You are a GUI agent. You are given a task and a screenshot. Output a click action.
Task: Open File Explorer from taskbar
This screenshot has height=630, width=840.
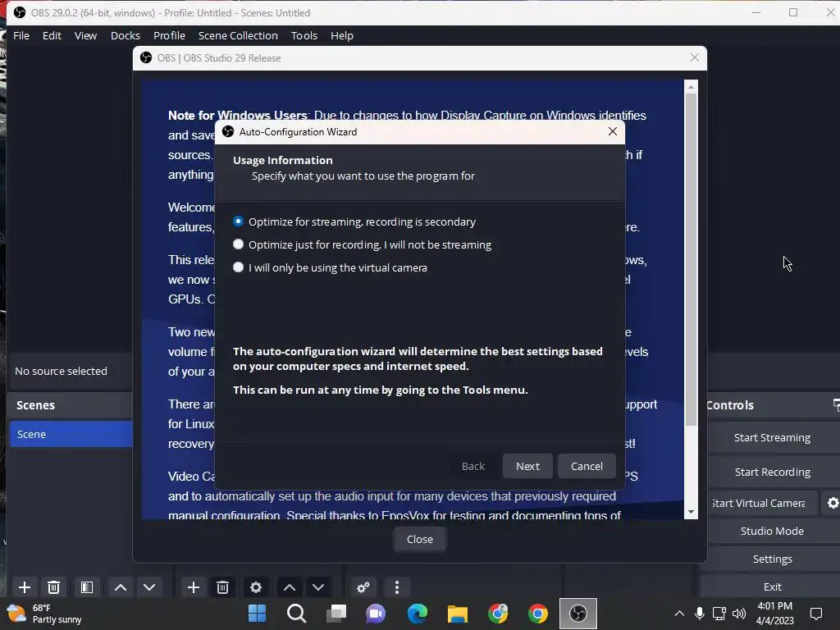point(458,614)
